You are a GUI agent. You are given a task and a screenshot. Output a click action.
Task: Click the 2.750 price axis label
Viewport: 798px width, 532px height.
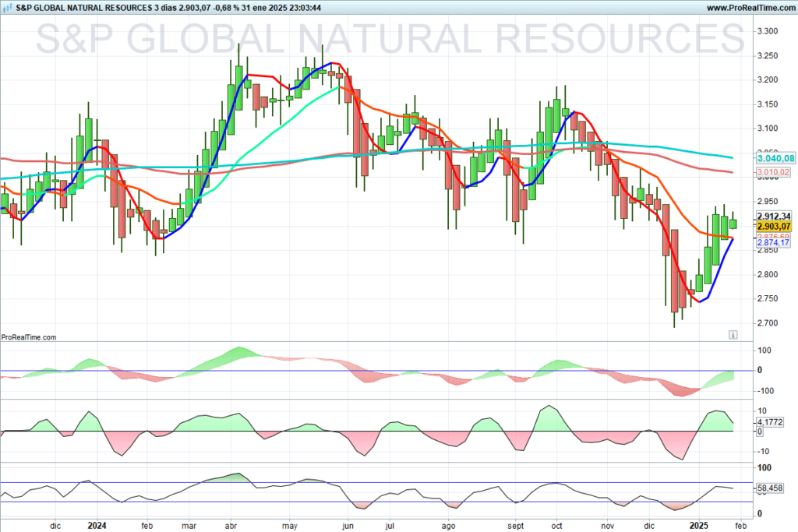pos(768,298)
